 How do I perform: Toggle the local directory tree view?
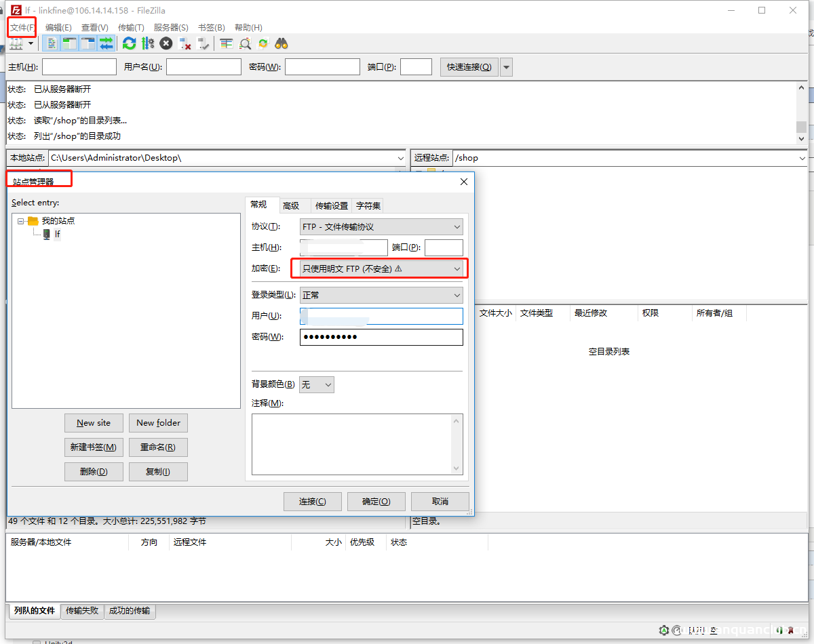coord(69,43)
